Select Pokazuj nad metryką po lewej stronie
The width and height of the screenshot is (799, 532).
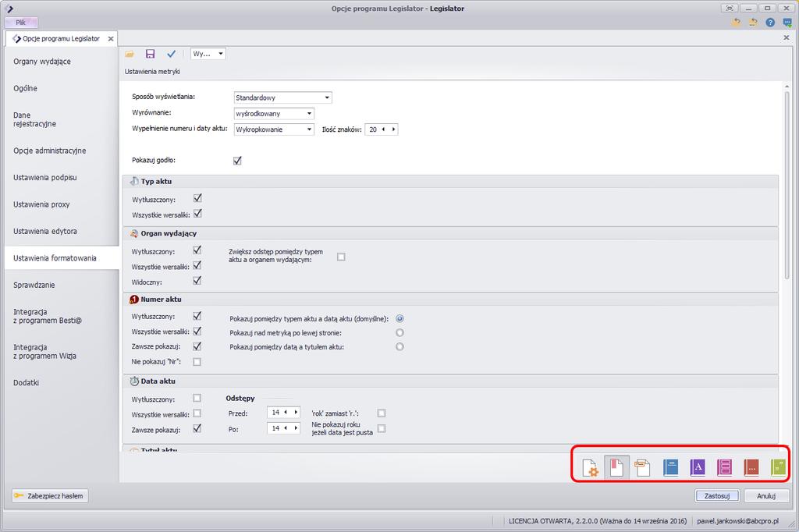tap(399, 333)
